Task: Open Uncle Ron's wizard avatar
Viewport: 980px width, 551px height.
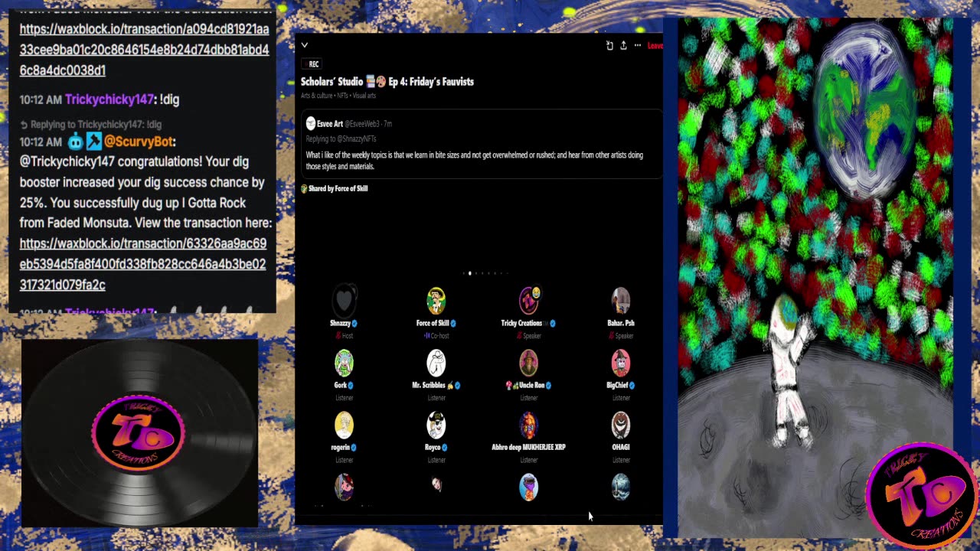Action: (x=528, y=363)
